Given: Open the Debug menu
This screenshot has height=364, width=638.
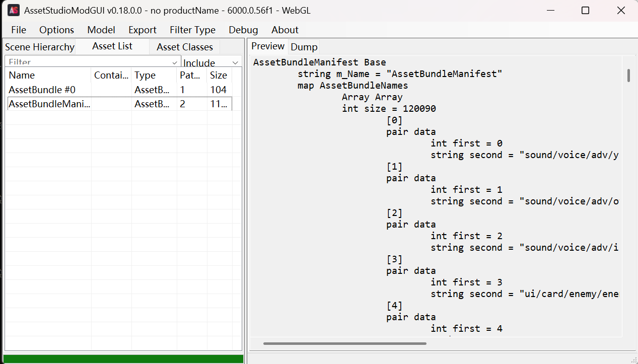Looking at the screenshot, I should 243,30.
